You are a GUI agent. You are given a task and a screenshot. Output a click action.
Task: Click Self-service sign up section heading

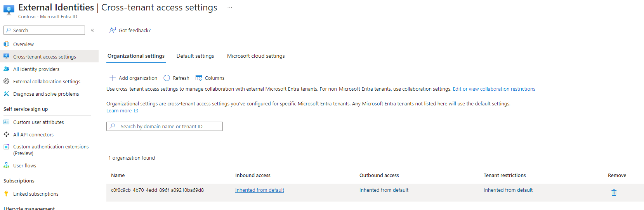pos(26,109)
